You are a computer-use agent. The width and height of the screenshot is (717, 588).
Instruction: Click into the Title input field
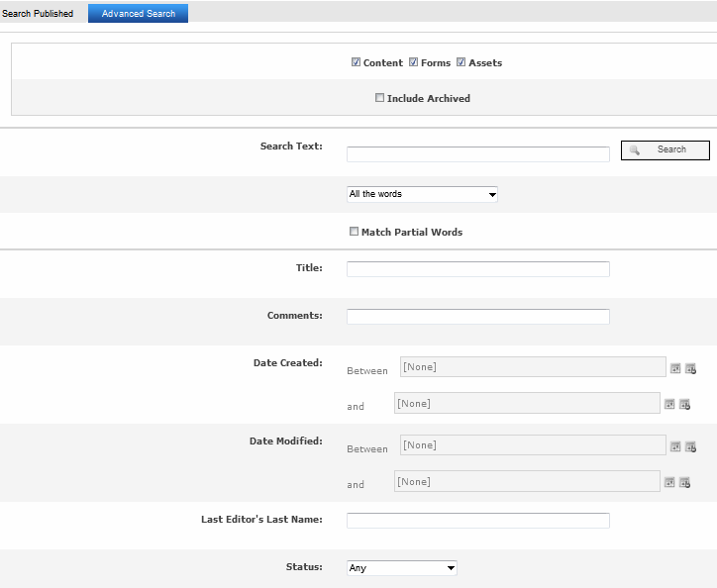pos(478,269)
